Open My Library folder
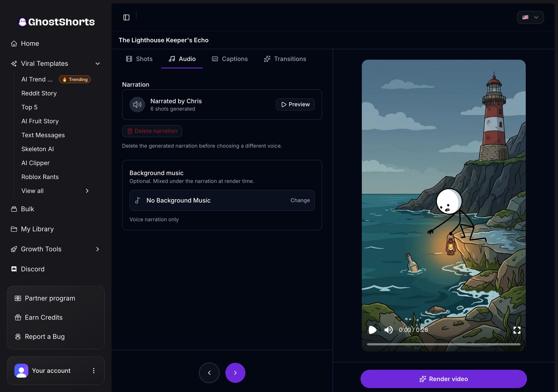This screenshot has width=558, height=392. (x=32, y=229)
